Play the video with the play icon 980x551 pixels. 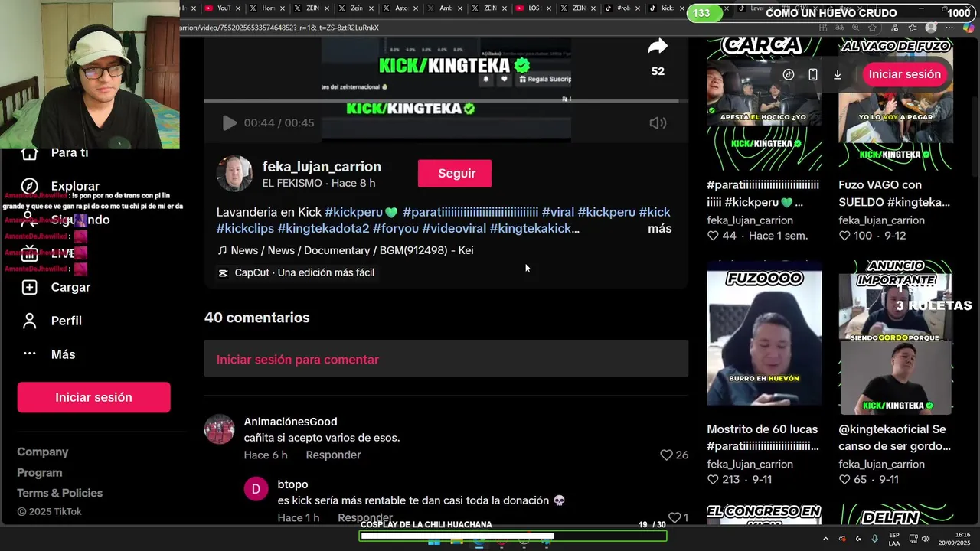point(229,122)
